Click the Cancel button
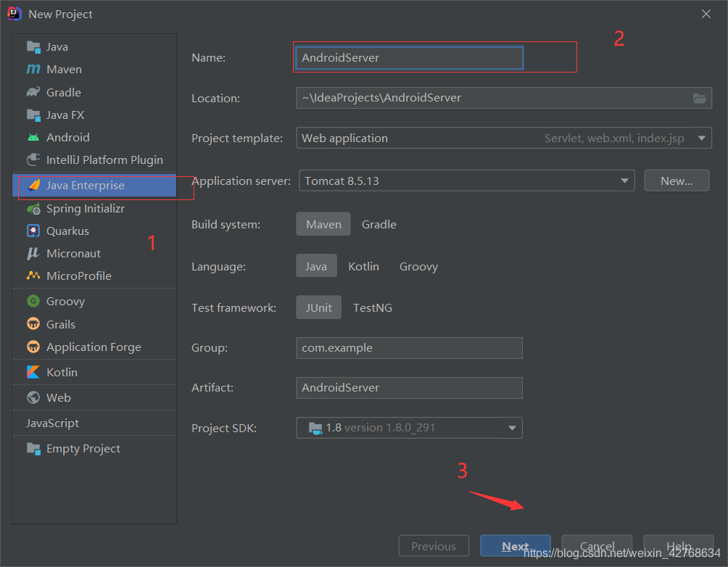The height and width of the screenshot is (567, 728). click(597, 546)
